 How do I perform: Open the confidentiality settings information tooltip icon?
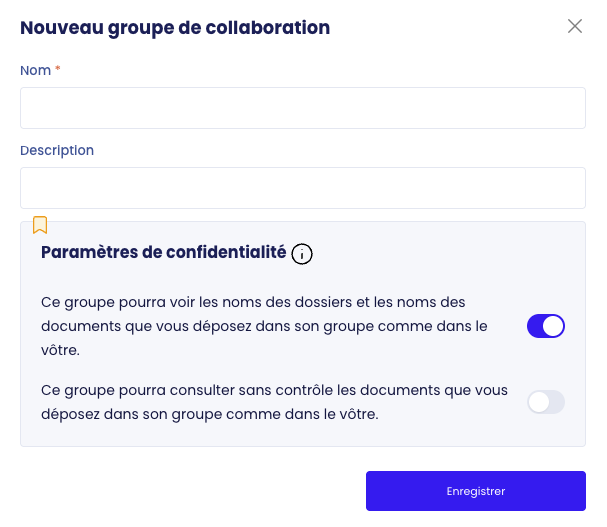pyautogui.click(x=302, y=254)
